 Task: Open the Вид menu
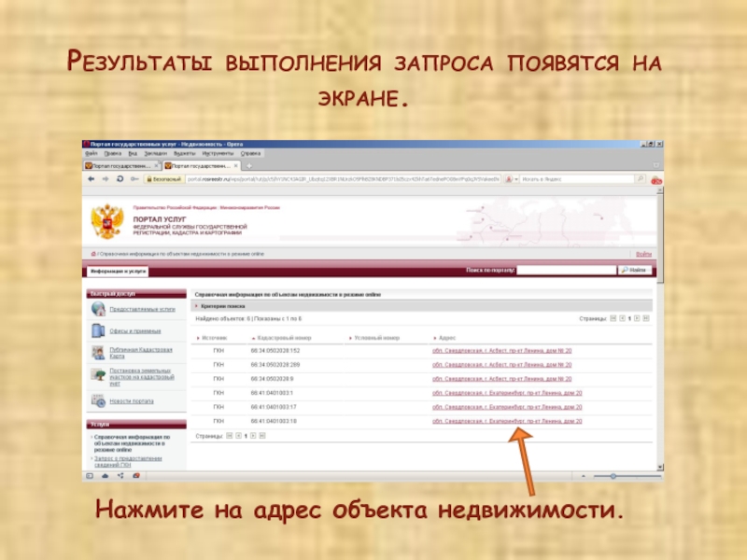point(133,153)
